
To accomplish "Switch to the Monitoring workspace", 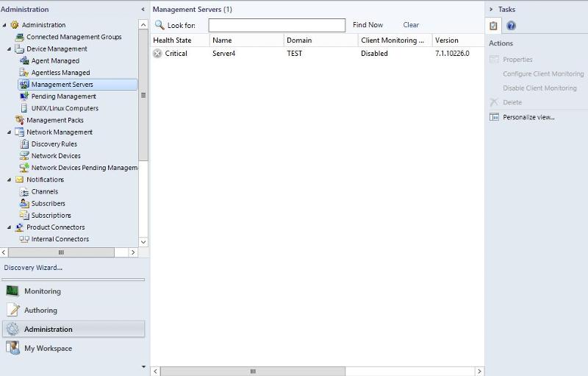I will [73, 291].
